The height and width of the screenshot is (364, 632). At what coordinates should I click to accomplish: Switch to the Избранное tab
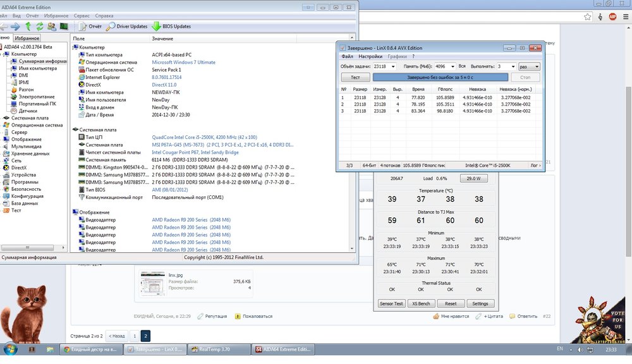point(26,38)
